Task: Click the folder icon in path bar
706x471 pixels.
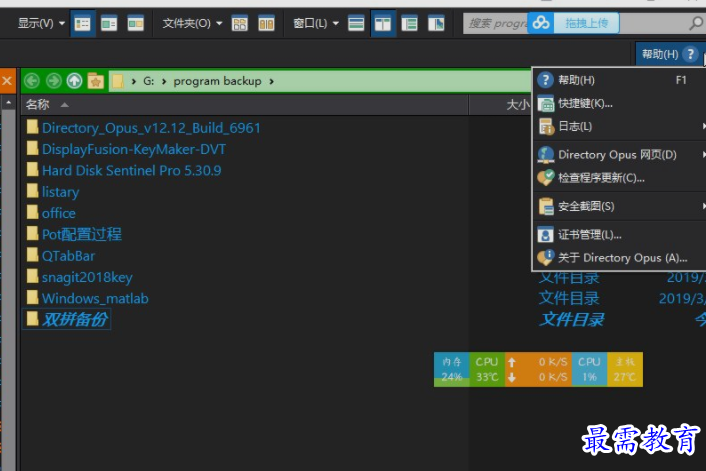Action: pos(118,81)
